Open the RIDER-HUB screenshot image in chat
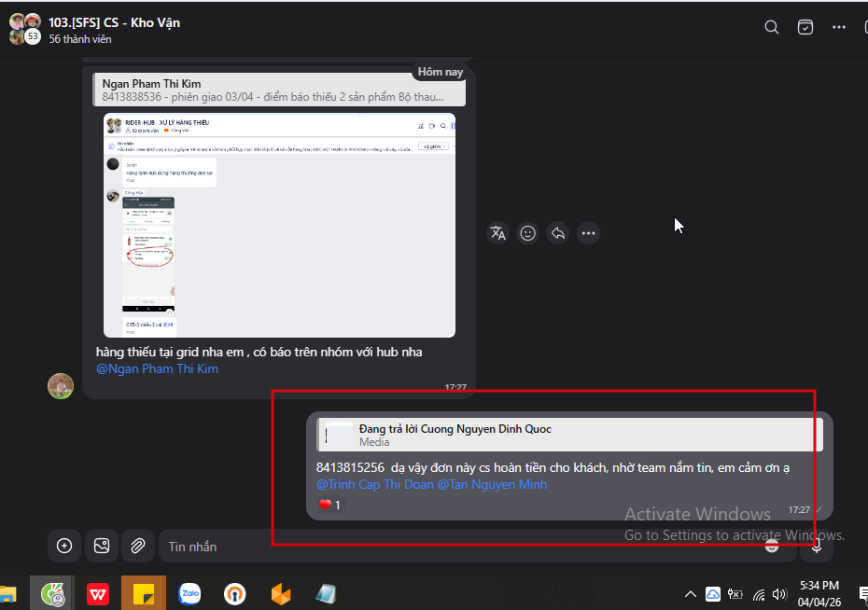 click(x=280, y=225)
